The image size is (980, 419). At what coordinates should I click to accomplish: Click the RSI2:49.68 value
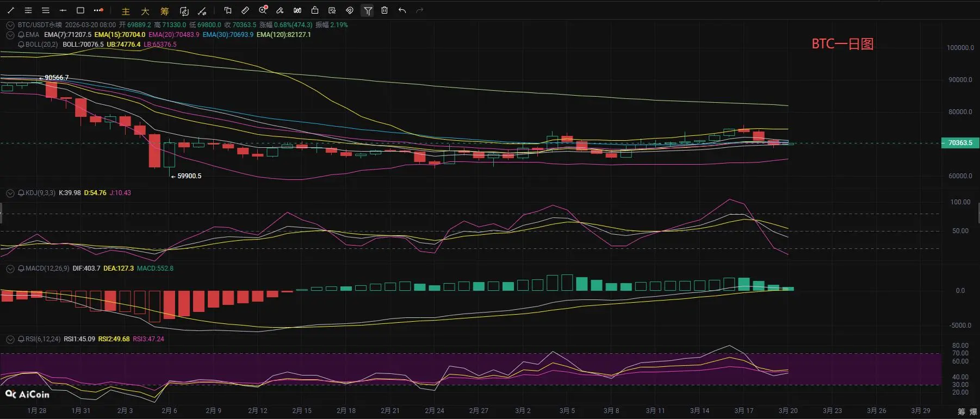click(x=114, y=339)
